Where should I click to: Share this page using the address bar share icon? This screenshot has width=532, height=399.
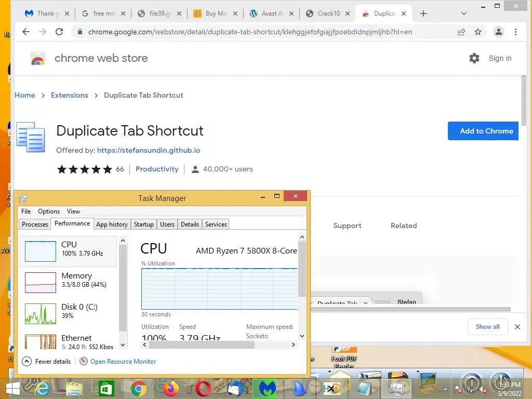coord(461,32)
